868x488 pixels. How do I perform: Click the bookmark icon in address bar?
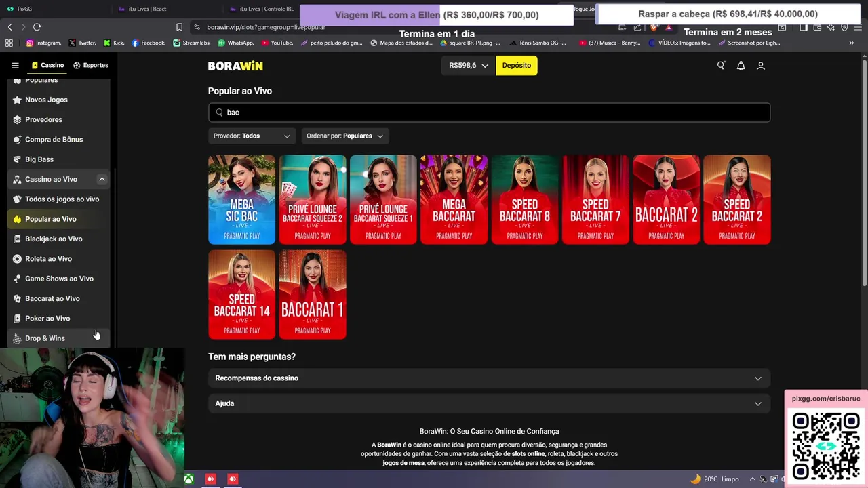[179, 27]
